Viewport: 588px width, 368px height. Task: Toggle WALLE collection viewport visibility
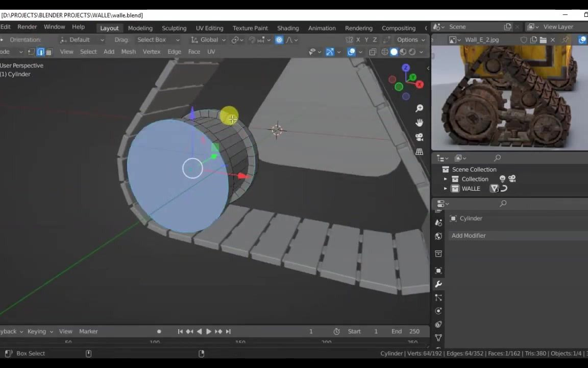(x=503, y=188)
